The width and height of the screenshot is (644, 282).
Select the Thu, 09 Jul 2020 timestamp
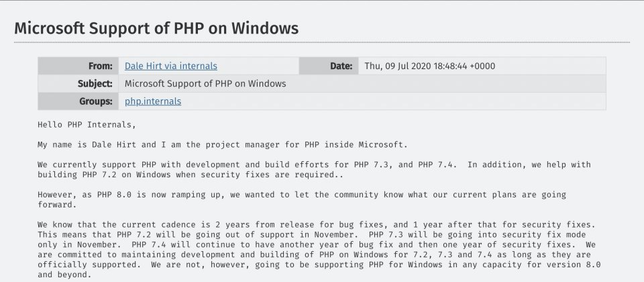point(429,66)
